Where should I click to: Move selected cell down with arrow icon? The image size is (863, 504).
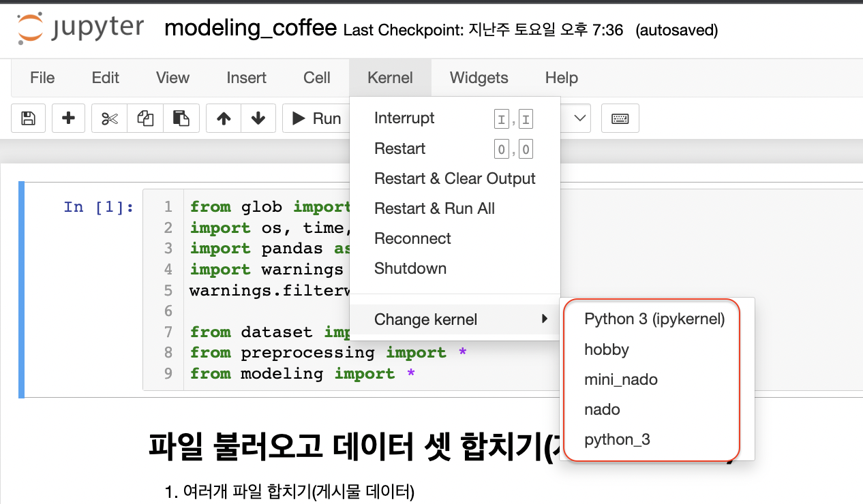(x=258, y=118)
